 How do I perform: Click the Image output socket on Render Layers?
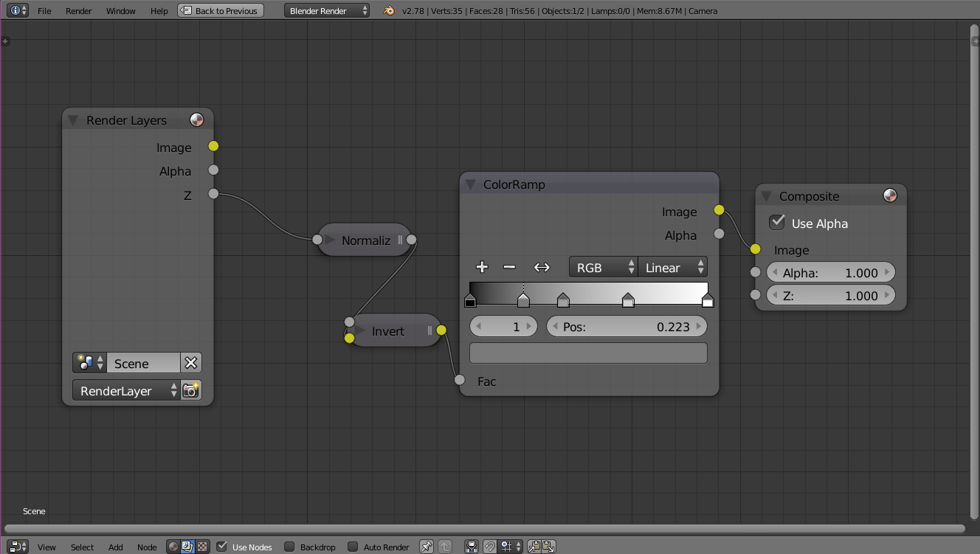[x=213, y=146]
